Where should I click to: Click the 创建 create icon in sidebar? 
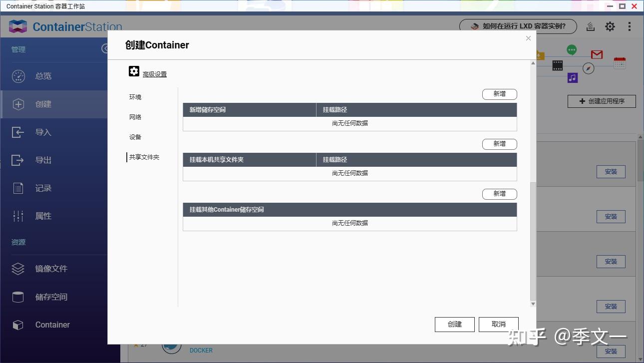18,104
